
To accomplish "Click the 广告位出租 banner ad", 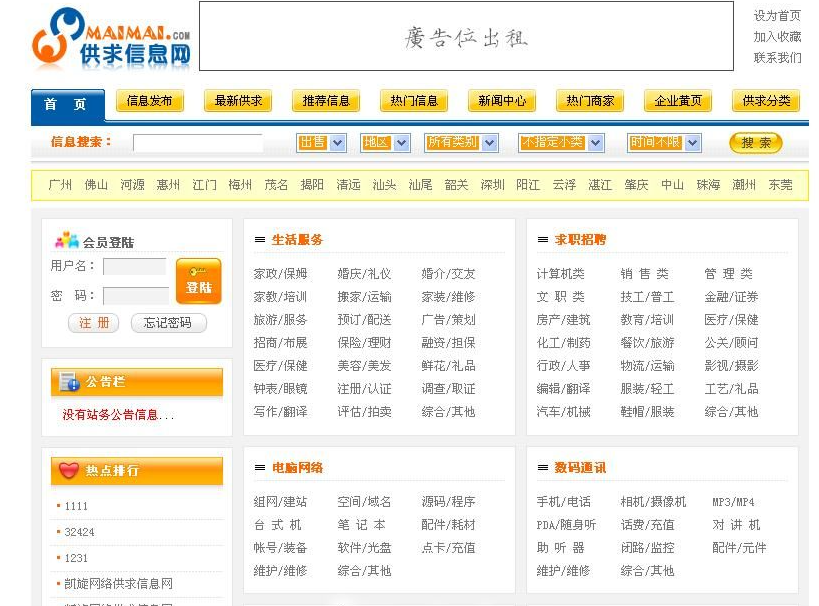I will click(x=466, y=37).
